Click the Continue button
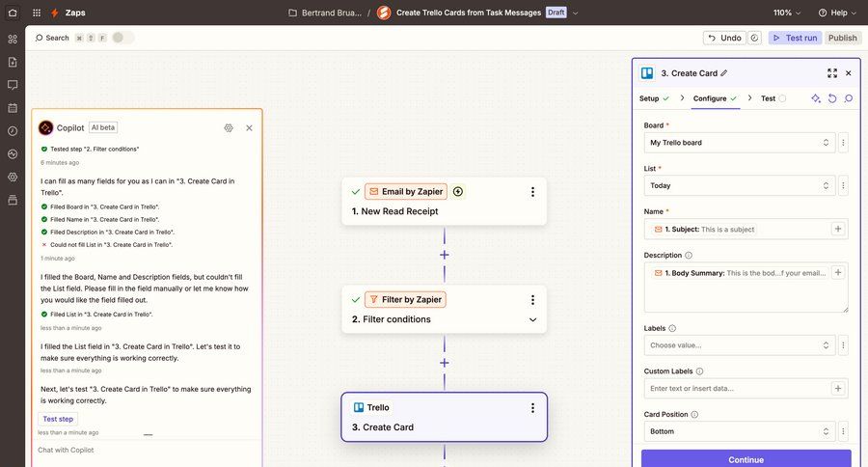This screenshot has height=467, width=868. pos(746,458)
